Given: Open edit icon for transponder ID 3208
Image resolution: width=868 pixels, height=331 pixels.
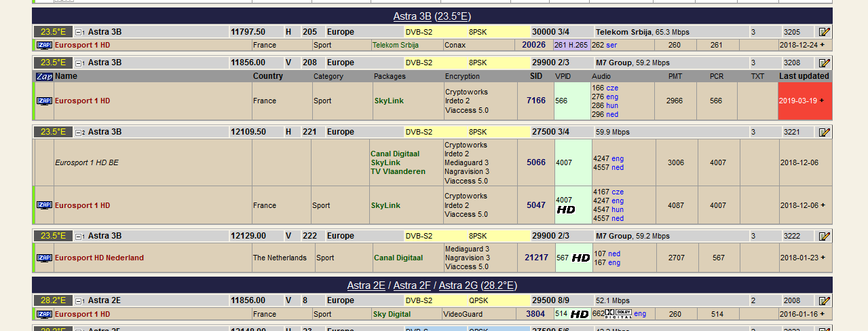Looking at the screenshot, I should [x=825, y=63].
